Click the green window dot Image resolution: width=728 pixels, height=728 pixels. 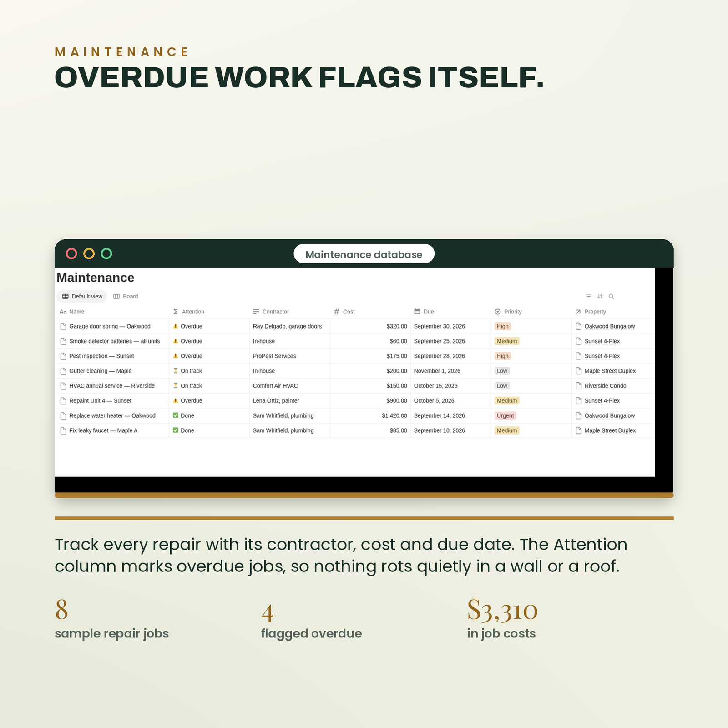106,253
